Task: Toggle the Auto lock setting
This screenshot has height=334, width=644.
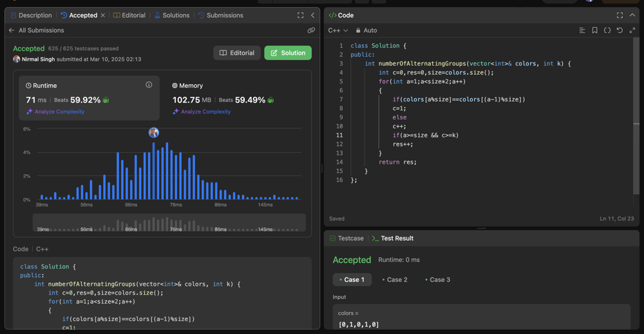Action: tap(366, 30)
